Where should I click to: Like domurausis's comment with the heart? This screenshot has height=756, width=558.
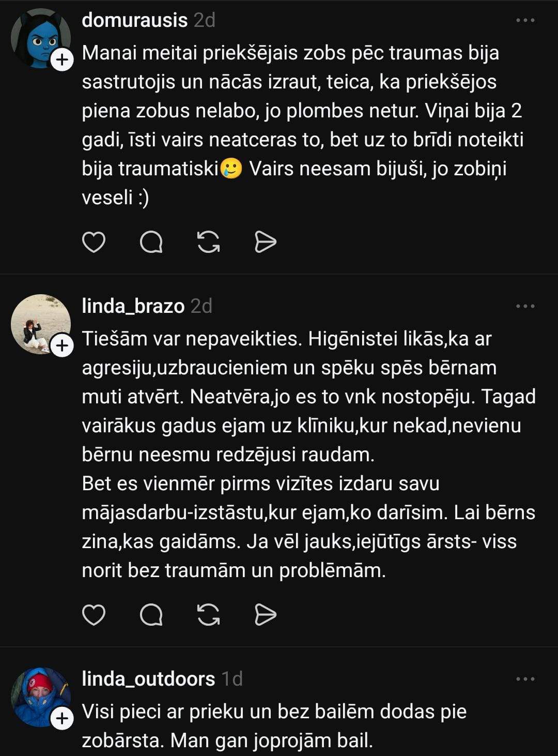94,242
